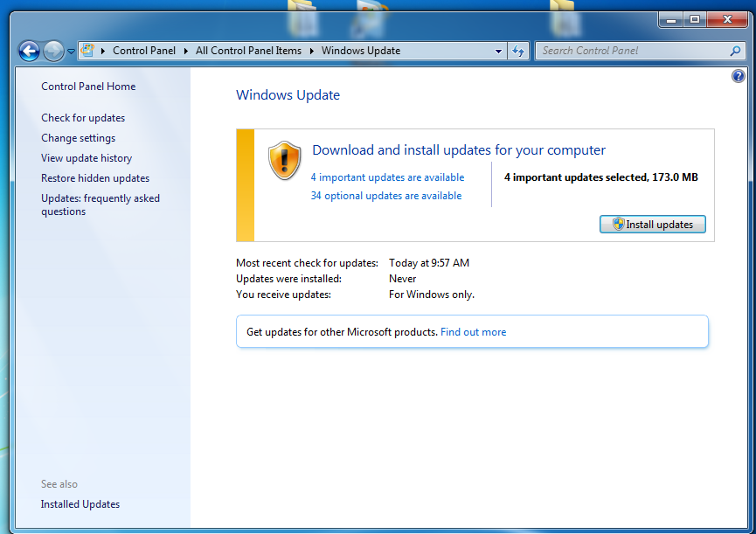Open the address bar history dropdown

(x=498, y=51)
